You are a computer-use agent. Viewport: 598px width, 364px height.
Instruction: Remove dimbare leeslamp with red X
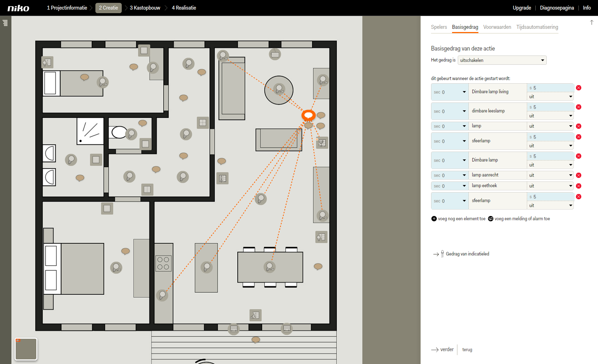tap(578, 107)
